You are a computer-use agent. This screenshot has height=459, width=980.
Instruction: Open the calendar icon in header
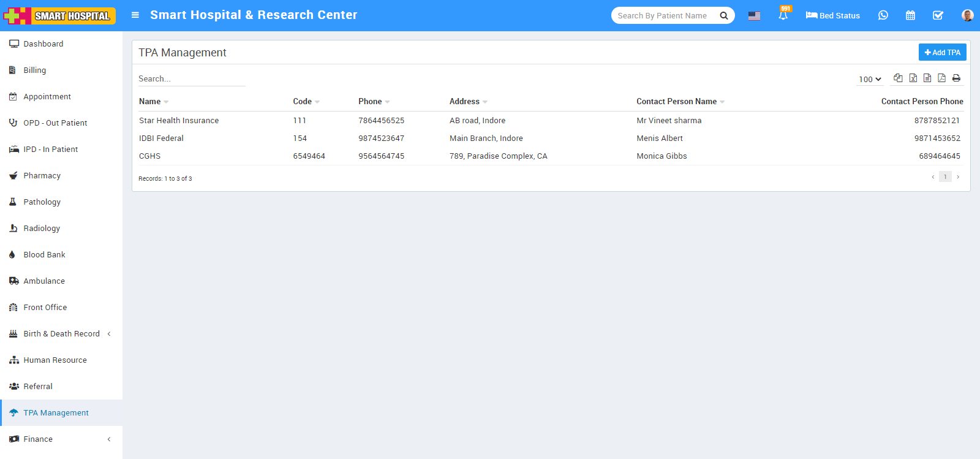click(x=910, y=15)
